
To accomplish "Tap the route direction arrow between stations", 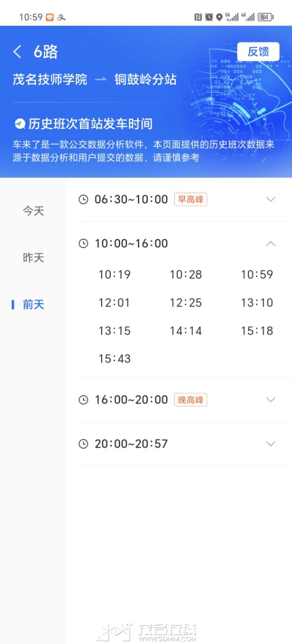I will (x=101, y=79).
